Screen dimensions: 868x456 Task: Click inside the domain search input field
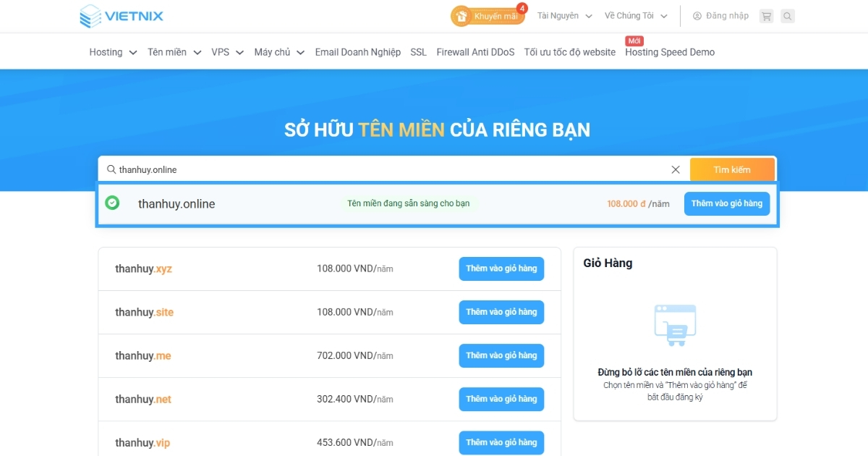325,169
